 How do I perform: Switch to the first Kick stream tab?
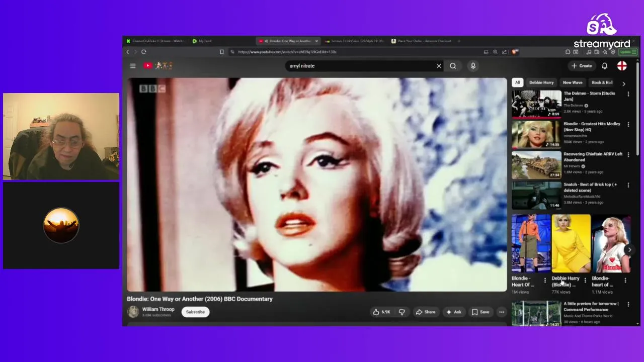click(x=155, y=41)
